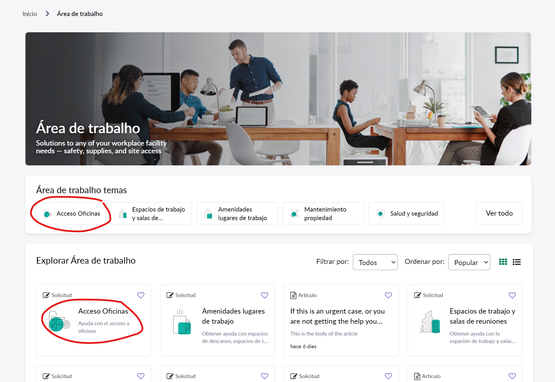This screenshot has height=382, width=555.
Task: Toggle heart on urgent case article card
Action: click(388, 295)
